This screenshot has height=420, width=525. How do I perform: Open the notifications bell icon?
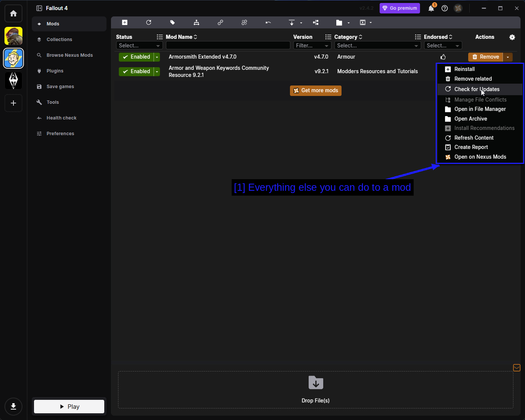click(431, 8)
